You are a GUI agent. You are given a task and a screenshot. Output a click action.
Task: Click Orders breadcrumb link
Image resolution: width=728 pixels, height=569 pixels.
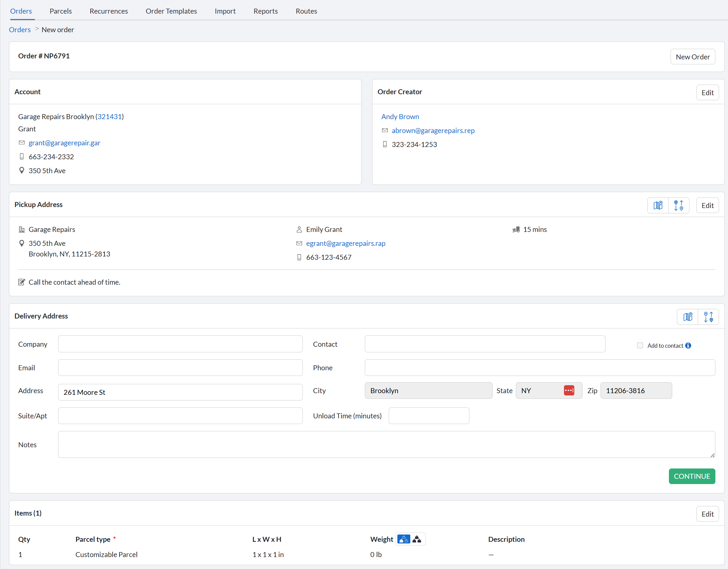(20, 30)
